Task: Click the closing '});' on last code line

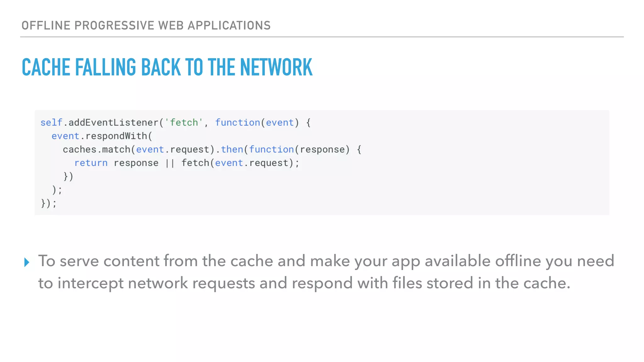Action: pos(49,203)
